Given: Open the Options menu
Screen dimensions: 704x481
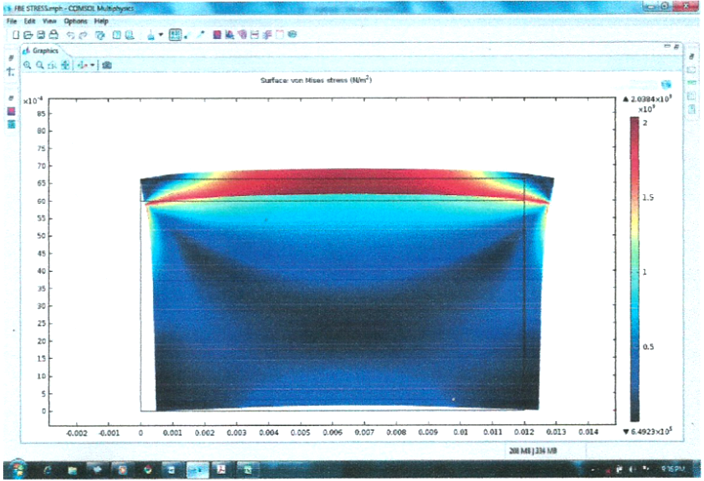Looking at the screenshot, I should [x=75, y=21].
